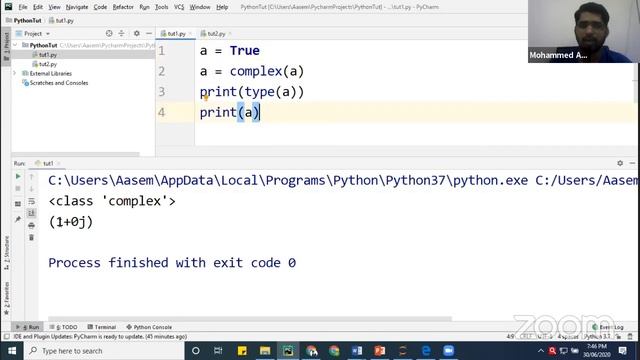The image size is (640, 360).
Task: Clear console output with the trash icon
Action: (31, 238)
